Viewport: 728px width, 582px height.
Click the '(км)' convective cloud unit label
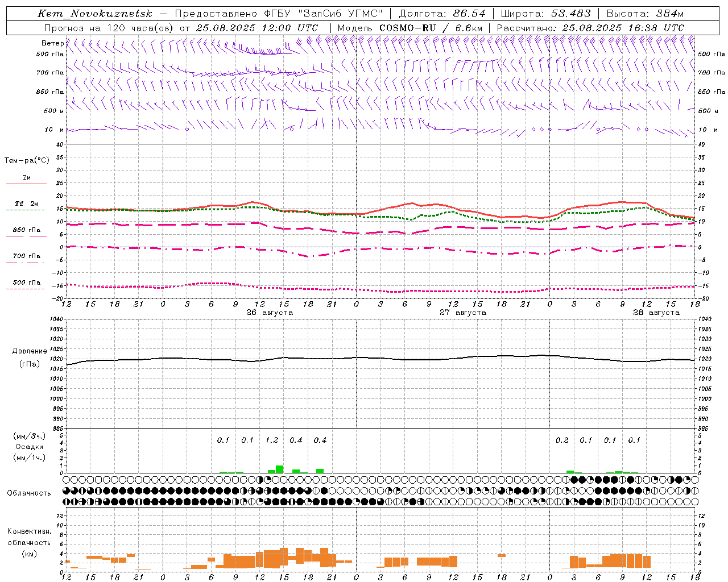coord(29,553)
